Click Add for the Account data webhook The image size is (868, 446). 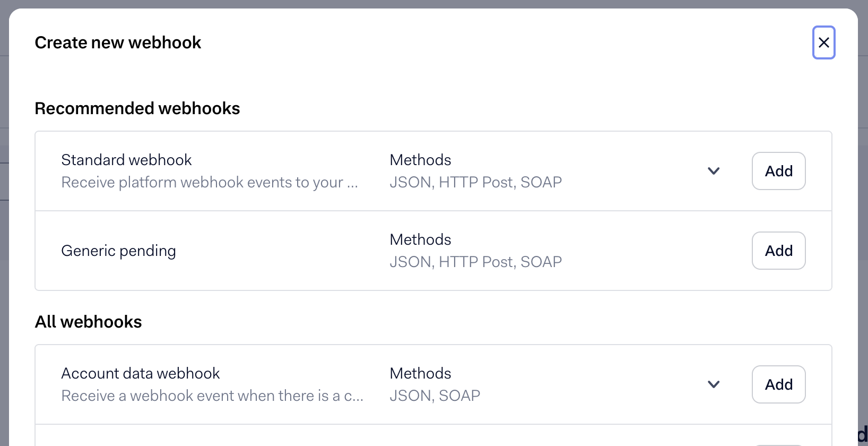(778, 384)
